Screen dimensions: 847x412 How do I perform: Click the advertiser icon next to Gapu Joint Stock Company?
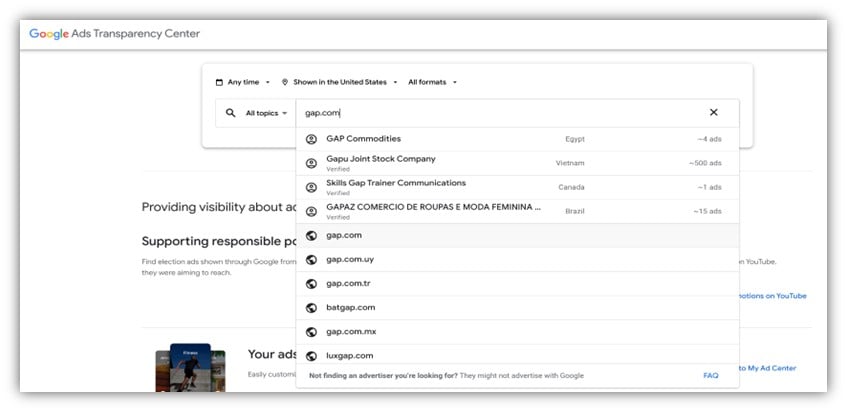[311, 163]
